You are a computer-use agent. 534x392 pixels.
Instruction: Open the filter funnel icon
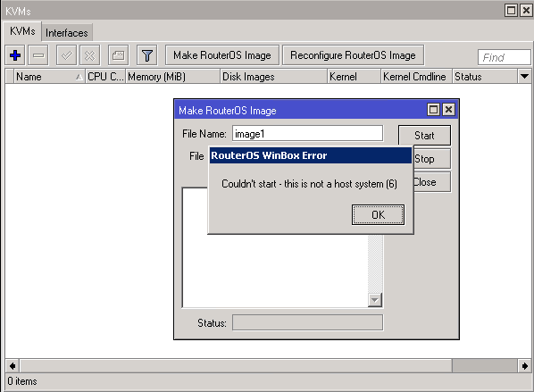147,55
